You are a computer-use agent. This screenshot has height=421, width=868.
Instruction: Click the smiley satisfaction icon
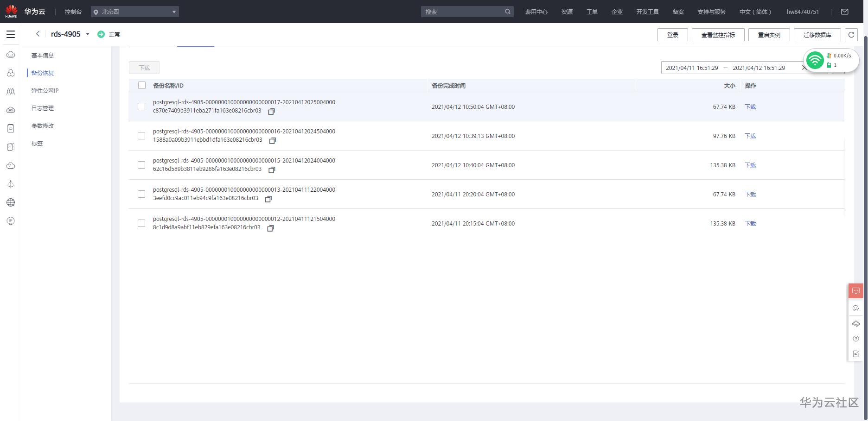856,308
